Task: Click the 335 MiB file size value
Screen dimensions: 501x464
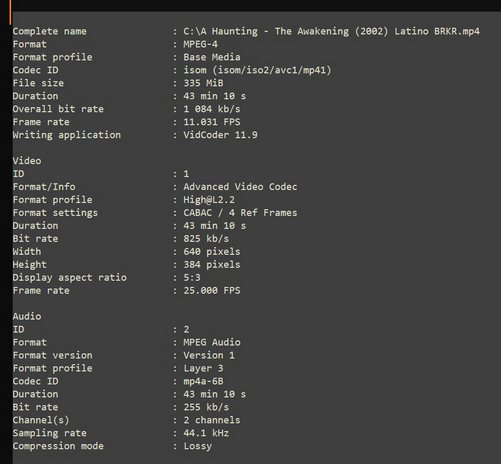Action: pyautogui.click(x=203, y=83)
